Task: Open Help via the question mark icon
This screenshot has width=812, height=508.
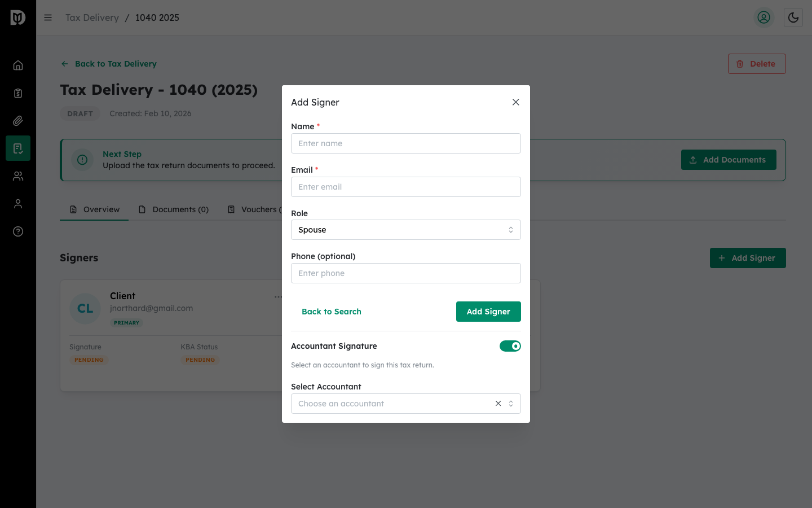Action: tap(18, 231)
